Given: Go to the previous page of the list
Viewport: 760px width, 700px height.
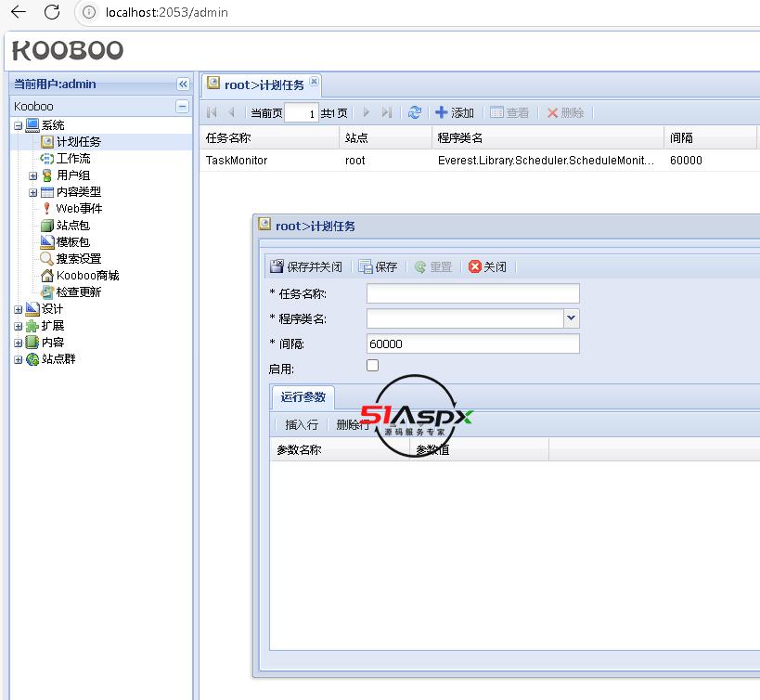Looking at the screenshot, I should 232,112.
